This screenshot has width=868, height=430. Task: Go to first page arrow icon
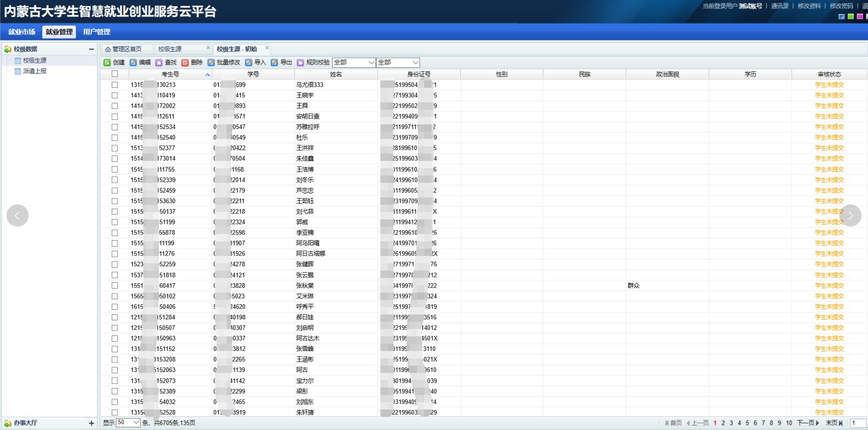(667, 423)
